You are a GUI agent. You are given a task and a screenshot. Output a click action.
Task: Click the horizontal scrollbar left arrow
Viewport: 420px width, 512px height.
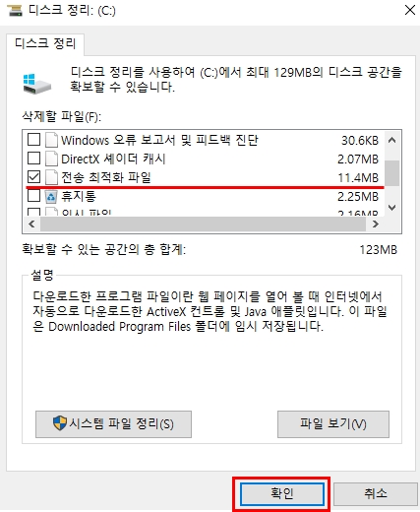31,224
